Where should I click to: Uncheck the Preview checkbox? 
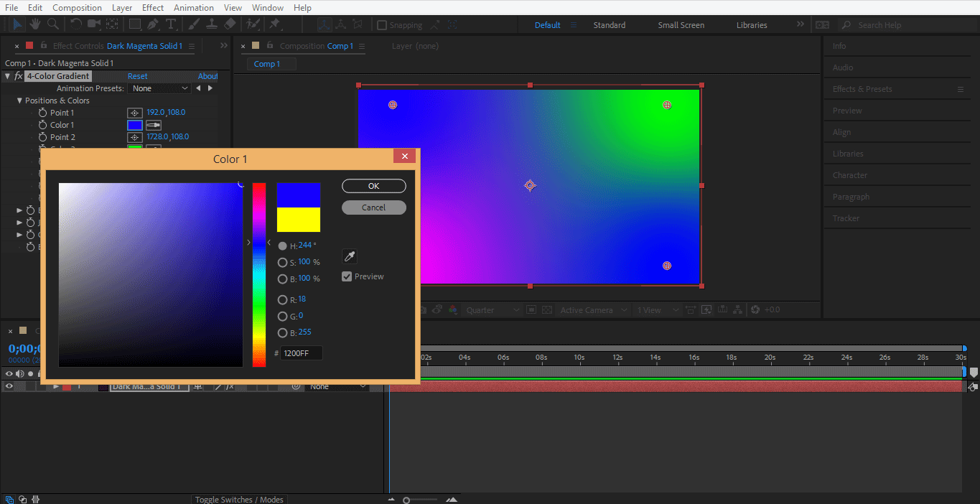coord(347,276)
